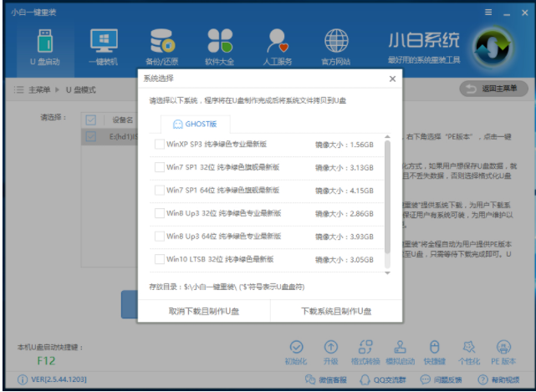This screenshot has width=536, height=392.
Task: Select the Win7 SP1 64位 checkbox
Action: tap(160, 191)
